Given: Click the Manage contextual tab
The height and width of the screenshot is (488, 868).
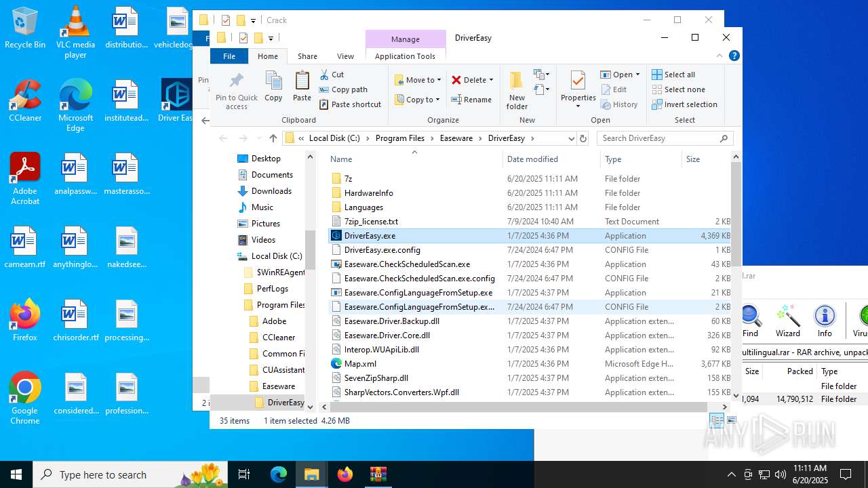Looking at the screenshot, I should pos(406,39).
